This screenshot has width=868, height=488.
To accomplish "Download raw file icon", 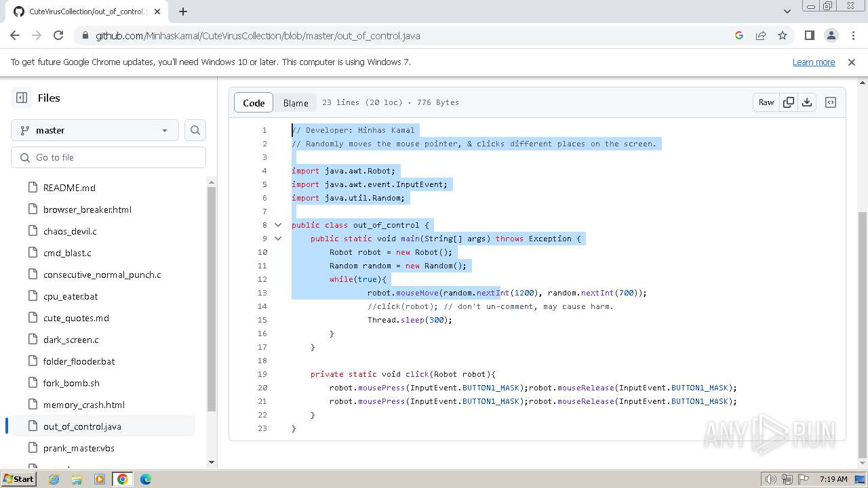I will click(x=807, y=102).
